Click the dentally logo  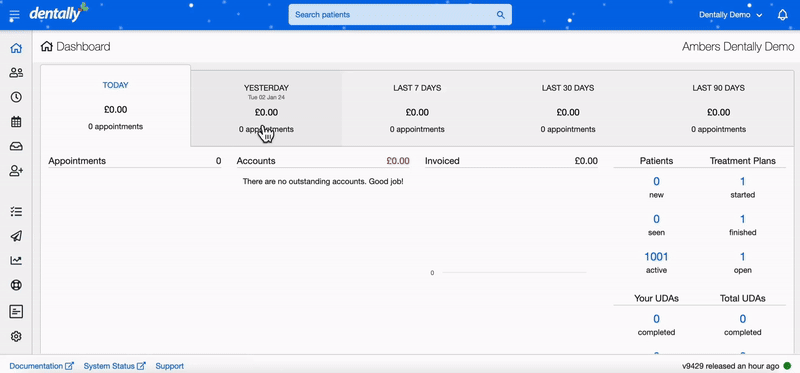click(59, 12)
